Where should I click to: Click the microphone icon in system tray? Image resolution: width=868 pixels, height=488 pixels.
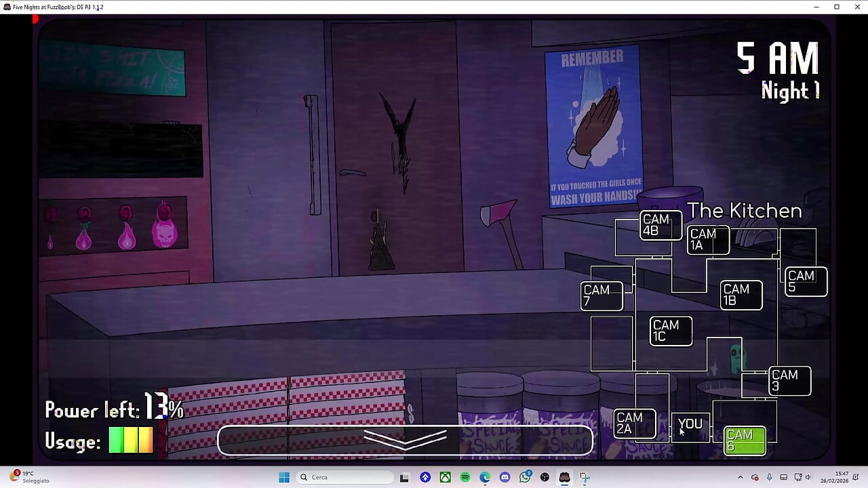[769, 477]
